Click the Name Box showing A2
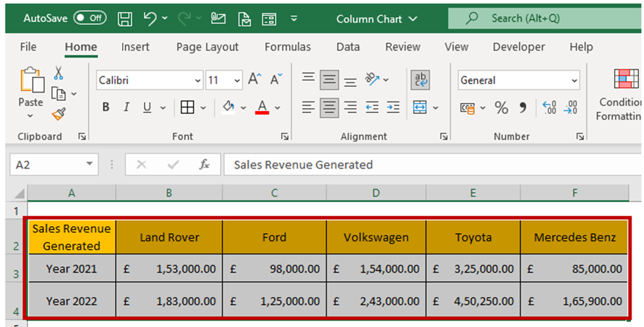The image size is (644, 327). [x=54, y=165]
